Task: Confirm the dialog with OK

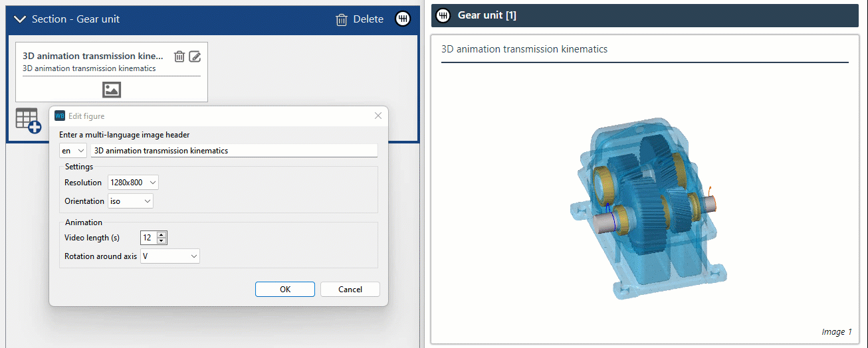Action: tap(284, 289)
